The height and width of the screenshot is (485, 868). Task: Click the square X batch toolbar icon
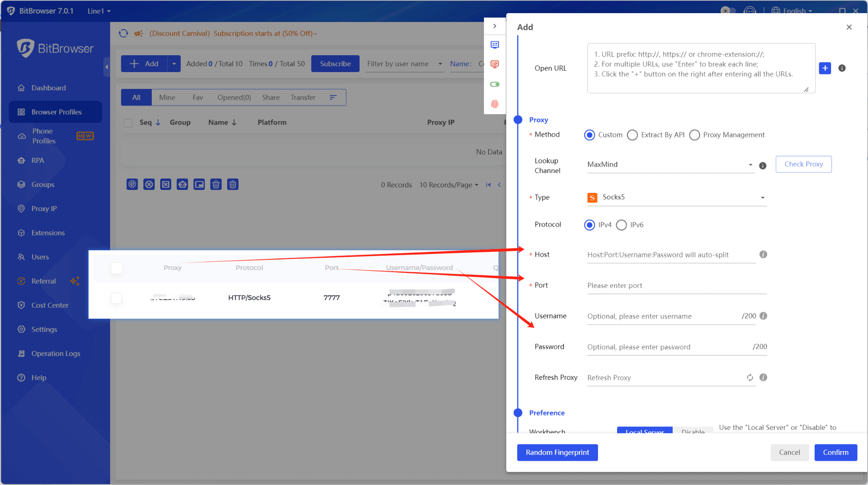[166, 184]
